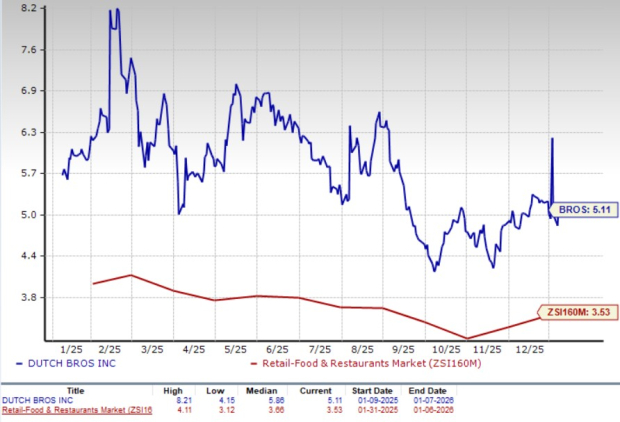Image resolution: width=620 pixels, height=422 pixels.
Task: Select the 1/25 x-axis date label
Action: pyautogui.click(x=71, y=349)
